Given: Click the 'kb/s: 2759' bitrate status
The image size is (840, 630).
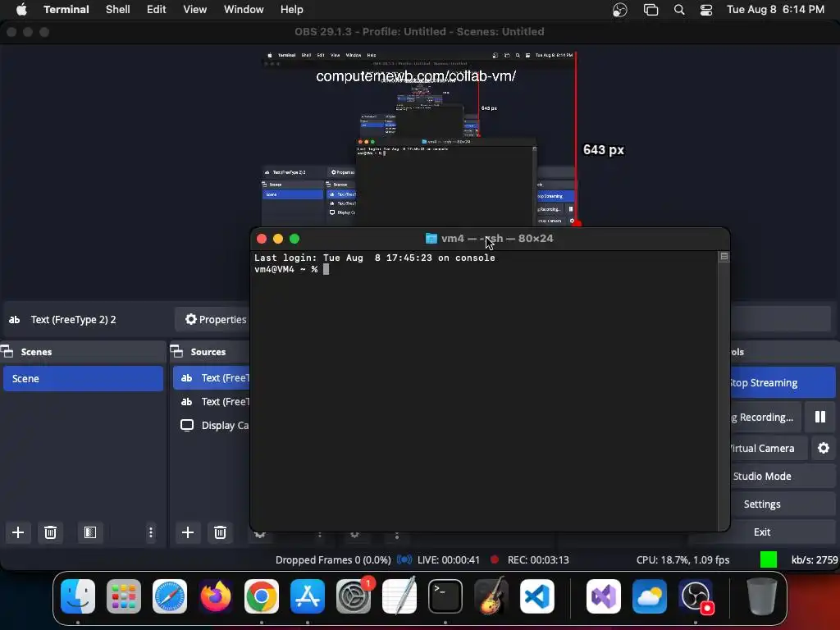Looking at the screenshot, I should pyautogui.click(x=815, y=559).
